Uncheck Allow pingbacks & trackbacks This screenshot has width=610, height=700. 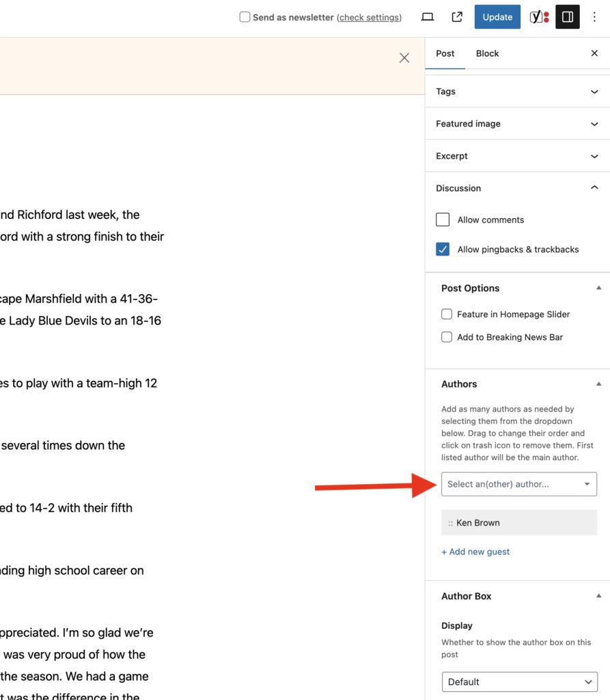point(443,250)
